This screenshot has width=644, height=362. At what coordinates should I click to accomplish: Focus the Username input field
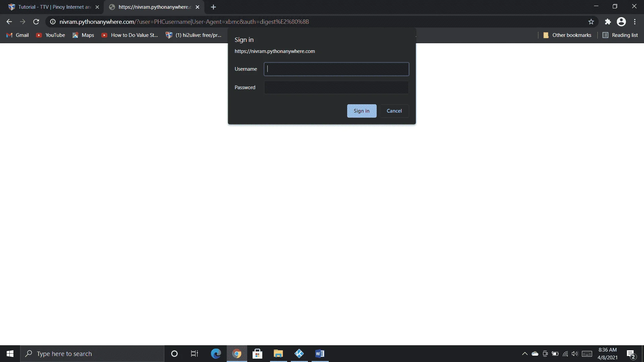[336, 69]
